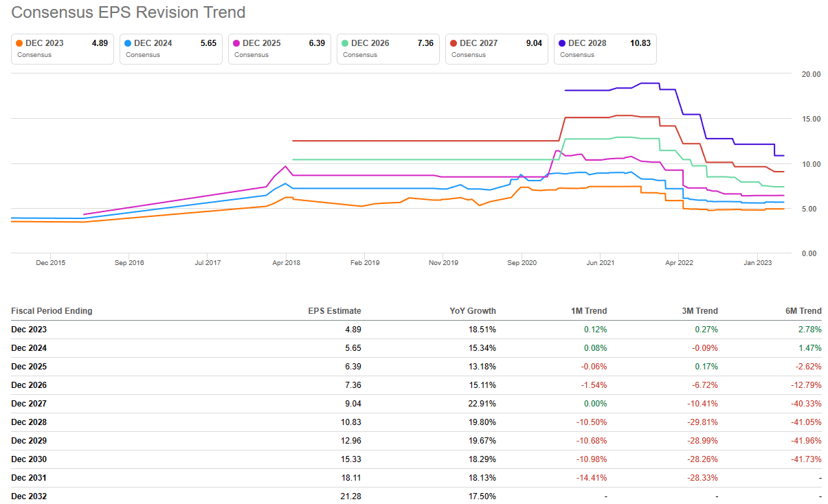Screen dimensions: 828x504
Task: Click the -29.81% 3M trend value
Action: pos(702,422)
